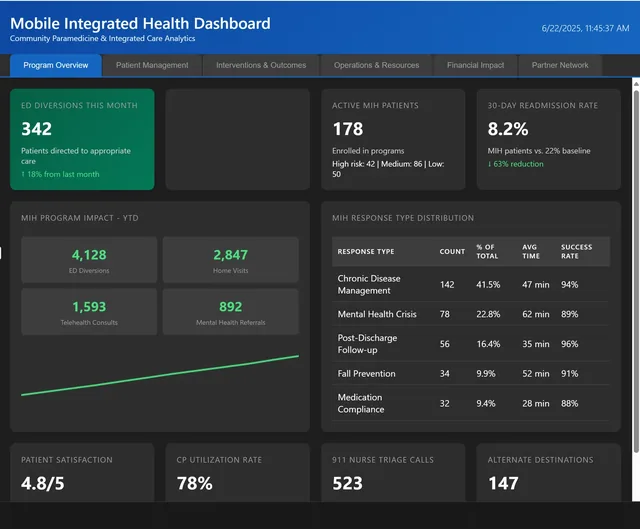
Task: Open the 911 Nurse Triage Calls card
Action: pyautogui.click(x=393, y=473)
